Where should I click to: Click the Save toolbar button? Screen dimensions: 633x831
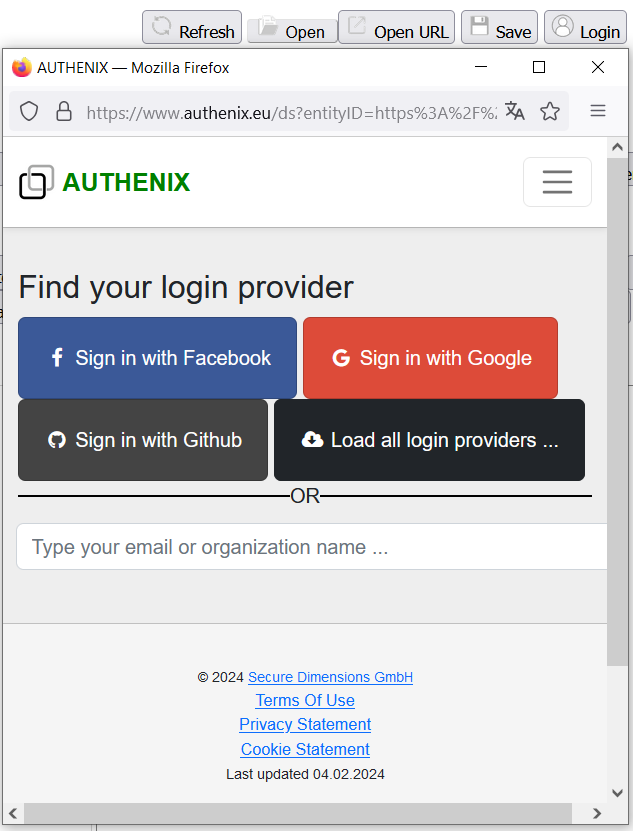(500, 29)
